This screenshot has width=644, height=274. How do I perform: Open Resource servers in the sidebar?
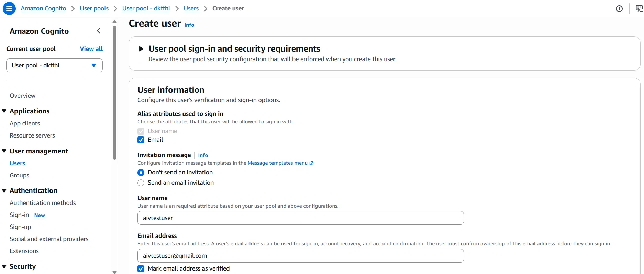pyautogui.click(x=32, y=135)
